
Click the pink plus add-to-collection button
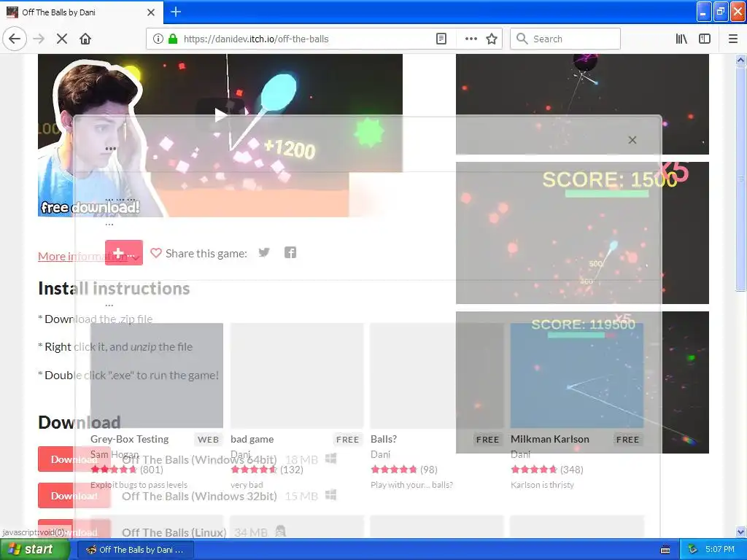pyautogui.click(x=124, y=253)
